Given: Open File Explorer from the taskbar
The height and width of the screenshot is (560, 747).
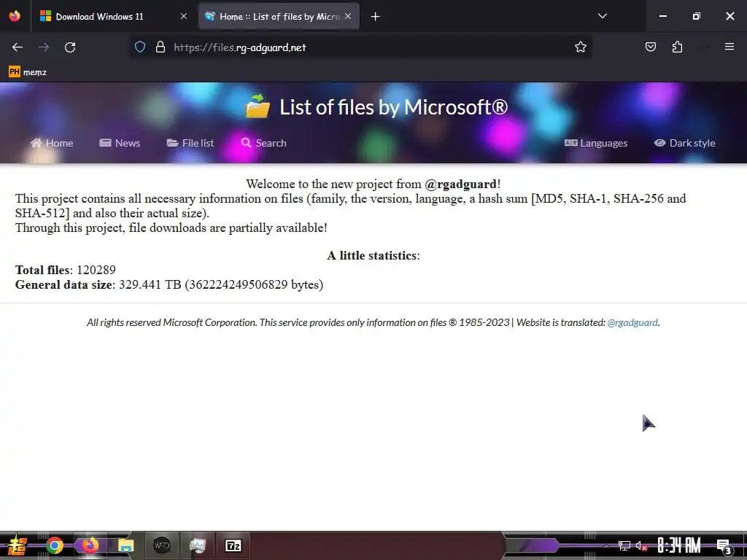Looking at the screenshot, I should click(125, 545).
